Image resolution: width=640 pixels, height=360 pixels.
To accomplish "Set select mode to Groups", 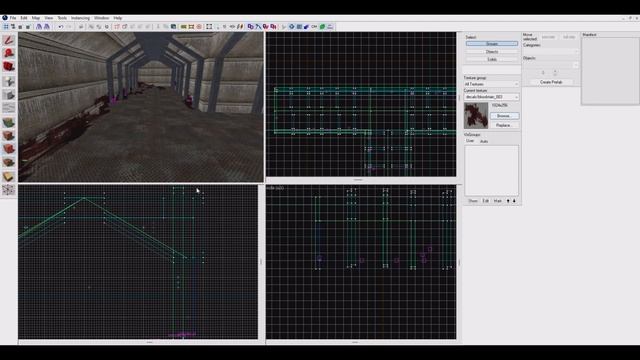I will click(492, 44).
